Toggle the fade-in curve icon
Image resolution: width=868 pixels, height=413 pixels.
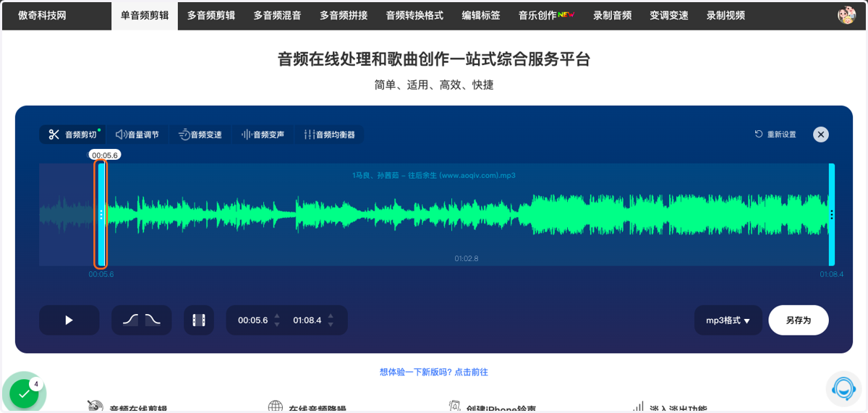(130, 320)
